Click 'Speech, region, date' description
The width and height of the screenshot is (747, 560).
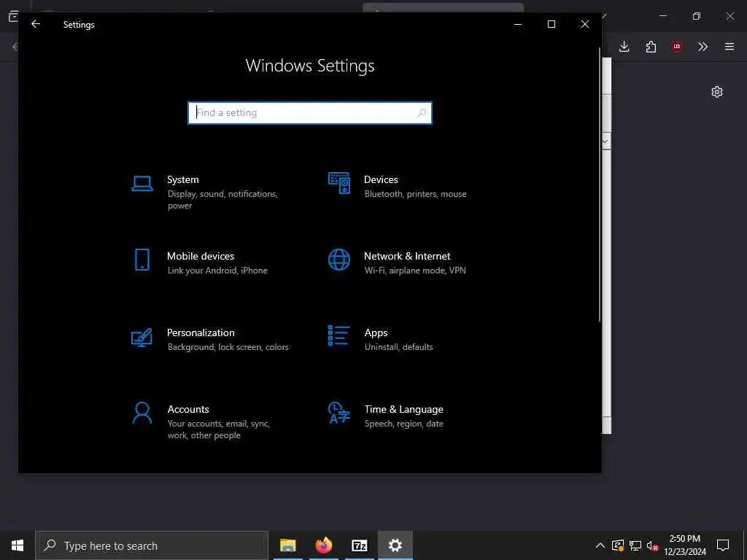tap(404, 424)
